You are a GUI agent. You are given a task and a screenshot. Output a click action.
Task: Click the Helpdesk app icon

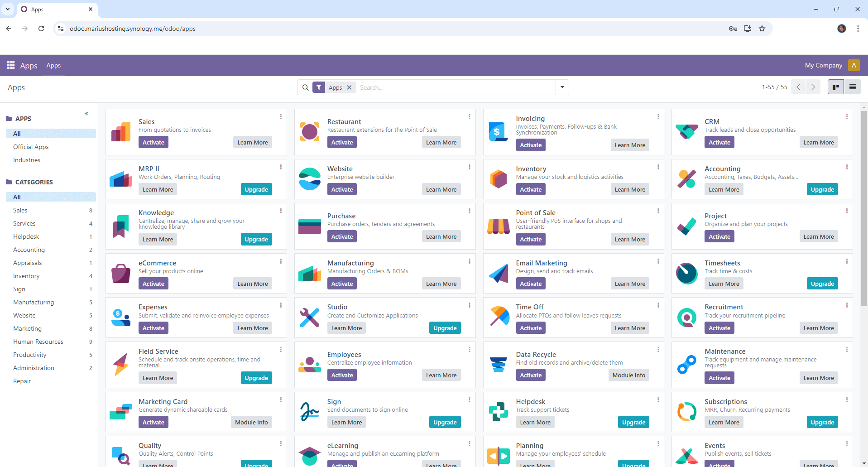pos(499,412)
